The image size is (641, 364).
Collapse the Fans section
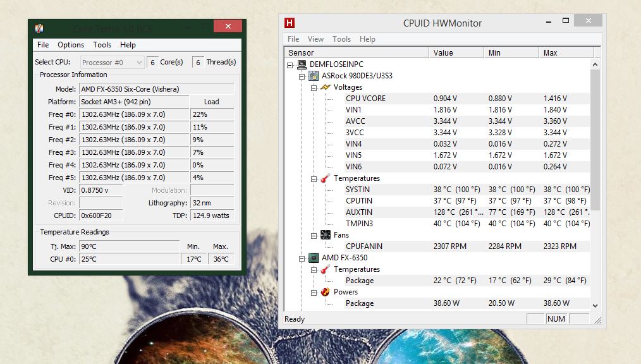[314, 236]
